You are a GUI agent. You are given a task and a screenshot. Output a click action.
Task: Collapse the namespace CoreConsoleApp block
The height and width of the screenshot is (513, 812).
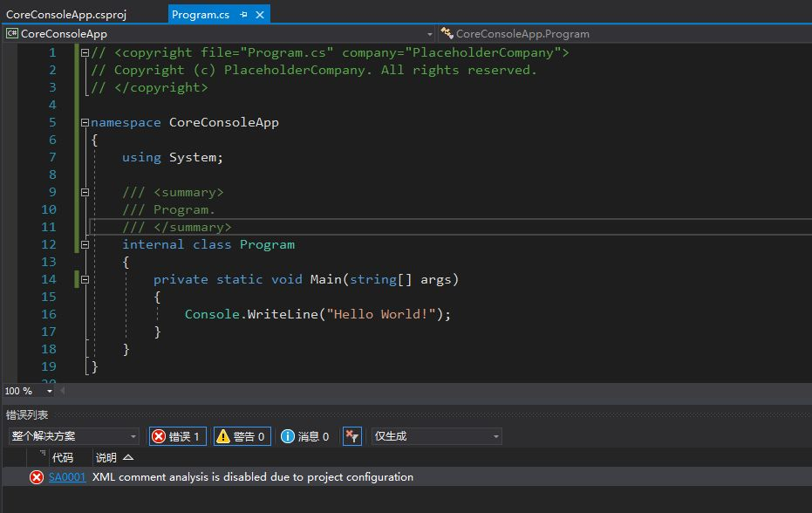85,122
